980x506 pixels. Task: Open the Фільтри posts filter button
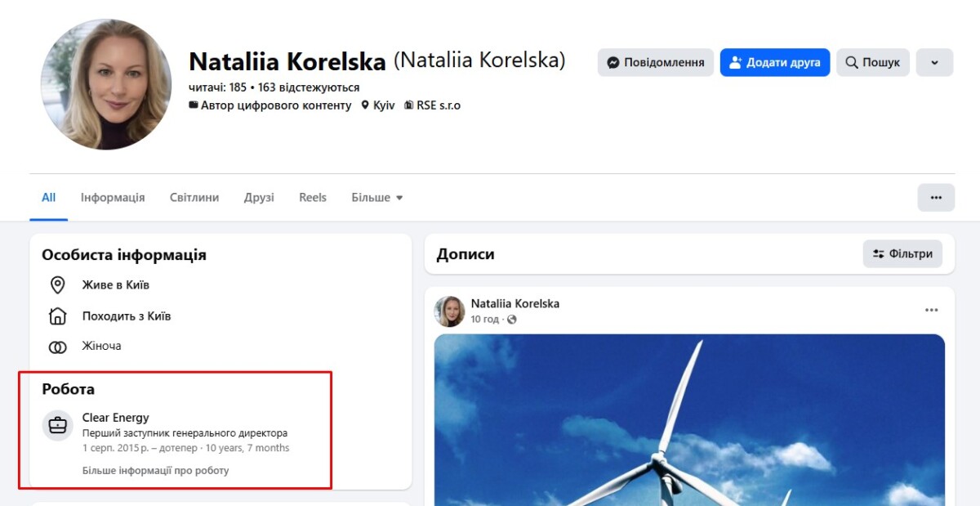pyautogui.click(x=902, y=254)
